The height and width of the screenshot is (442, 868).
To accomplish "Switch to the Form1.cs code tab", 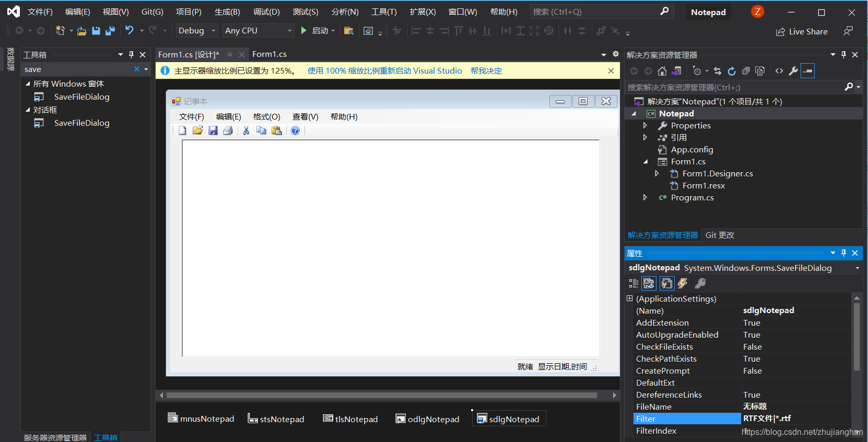I will pos(269,54).
